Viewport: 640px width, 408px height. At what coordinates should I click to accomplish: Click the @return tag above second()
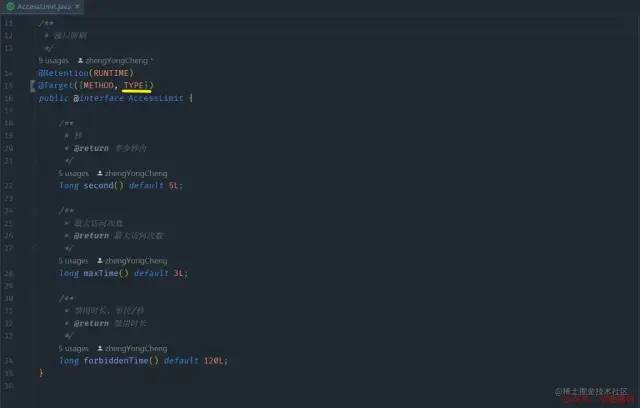point(91,148)
